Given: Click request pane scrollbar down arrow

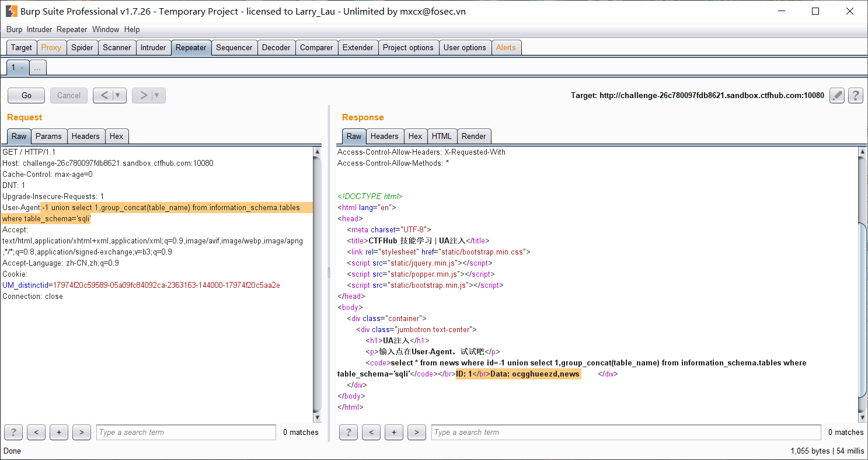Looking at the screenshot, I should pyautogui.click(x=317, y=417).
